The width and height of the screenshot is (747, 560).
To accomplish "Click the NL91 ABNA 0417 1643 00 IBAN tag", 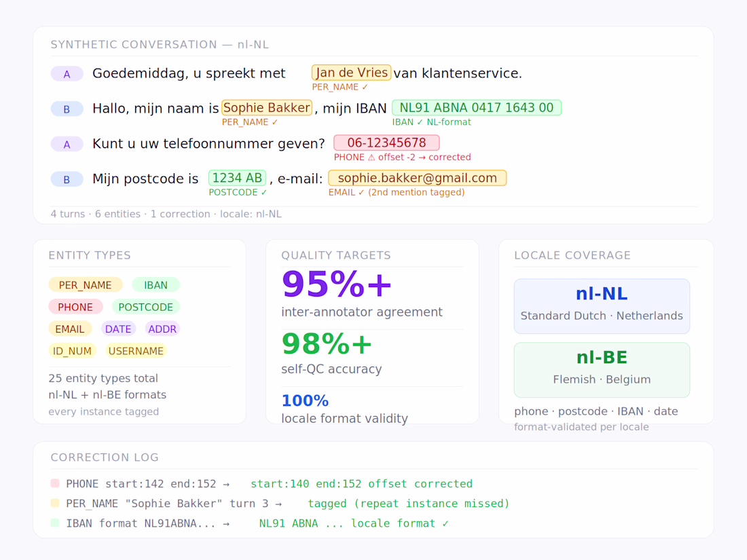I will click(477, 108).
